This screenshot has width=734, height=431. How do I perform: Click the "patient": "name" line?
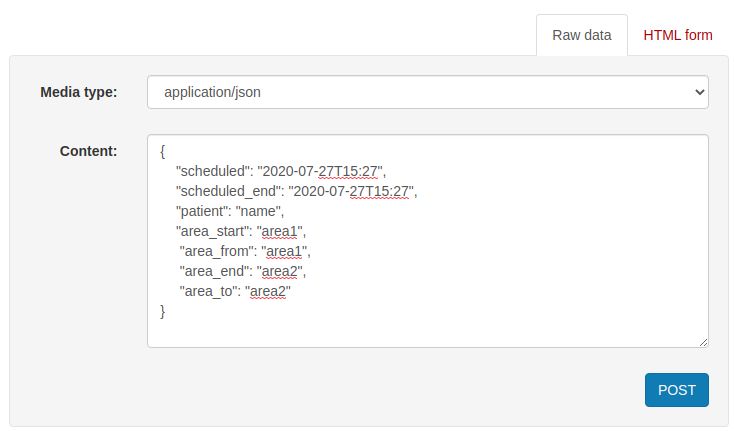tap(230, 212)
